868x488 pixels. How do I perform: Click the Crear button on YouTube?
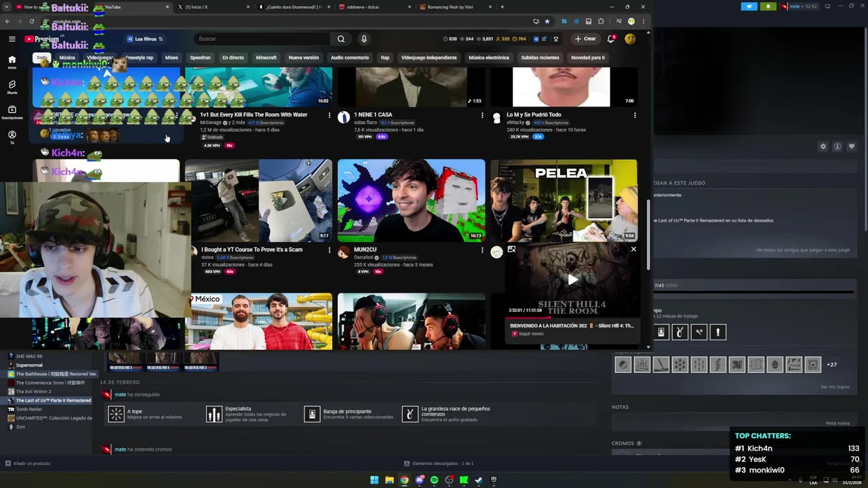585,39
